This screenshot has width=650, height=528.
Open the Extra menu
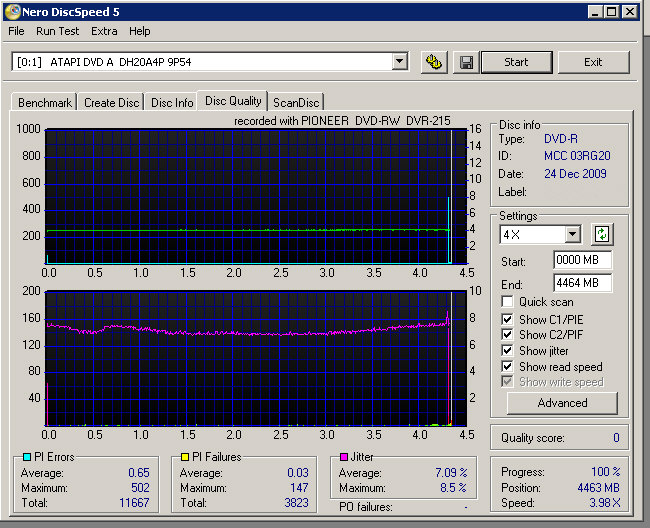coord(104,31)
